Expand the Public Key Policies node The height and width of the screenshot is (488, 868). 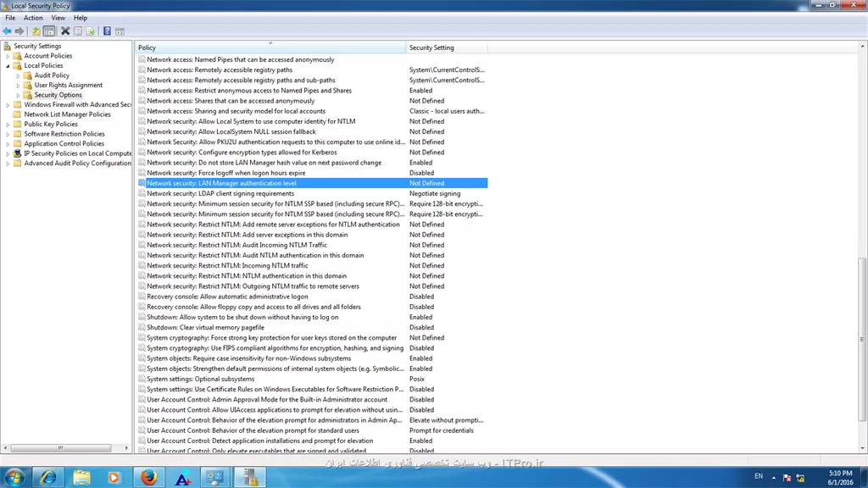point(8,125)
